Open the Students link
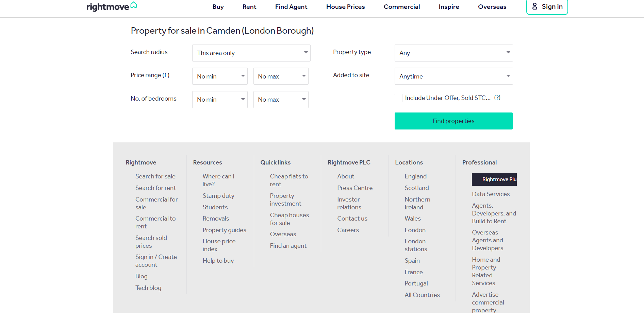Viewport: 644px width, 313px height. tap(215, 207)
